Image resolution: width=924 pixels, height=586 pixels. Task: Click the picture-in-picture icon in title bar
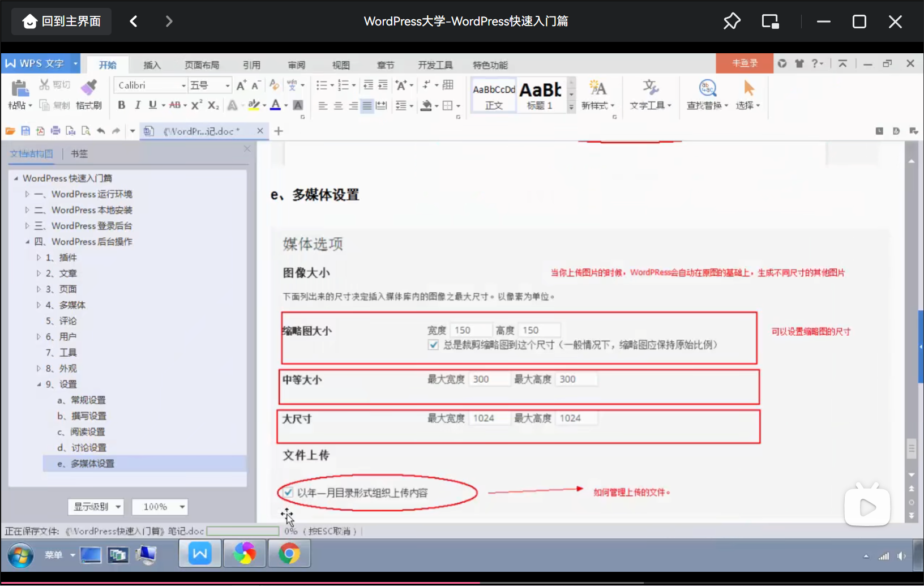click(x=770, y=22)
